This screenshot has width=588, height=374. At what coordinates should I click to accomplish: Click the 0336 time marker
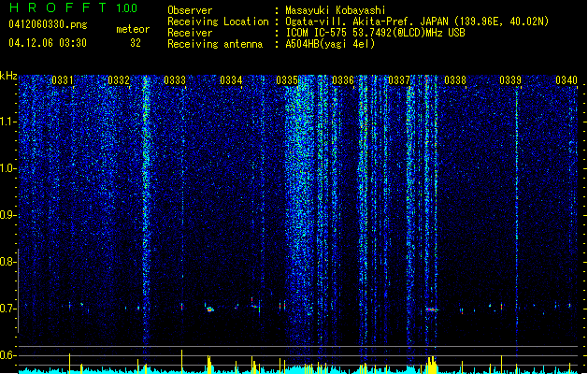point(343,80)
